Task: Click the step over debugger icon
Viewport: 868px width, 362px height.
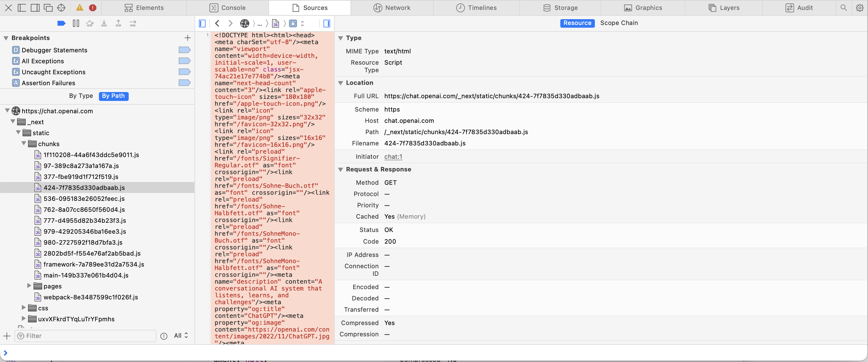Action: click(x=90, y=23)
